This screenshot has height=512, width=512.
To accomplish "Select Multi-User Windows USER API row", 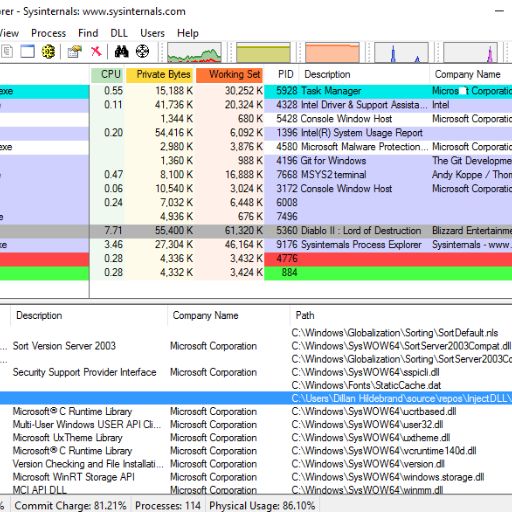I will (x=256, y=424).
